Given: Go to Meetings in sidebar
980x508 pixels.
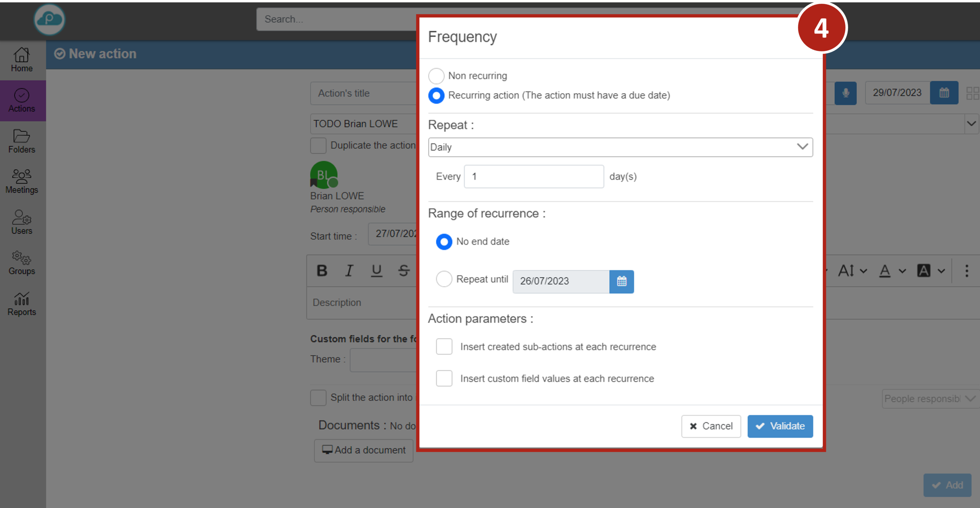Looking at the screenshot, I should click(22, 182).
